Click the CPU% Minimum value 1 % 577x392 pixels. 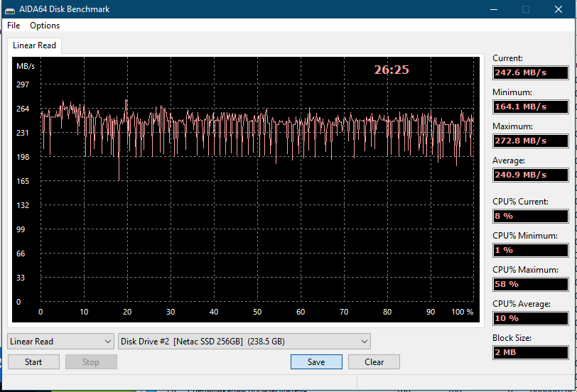[530, 250]
